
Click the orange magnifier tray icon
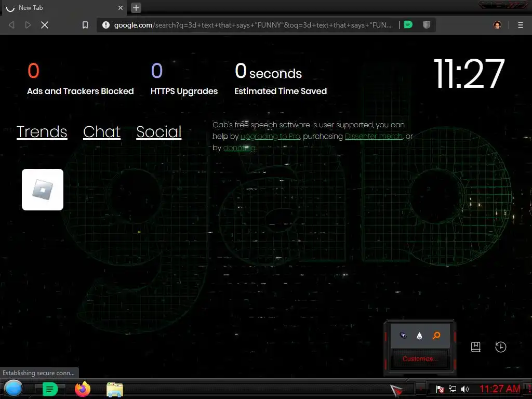point(436,336)
